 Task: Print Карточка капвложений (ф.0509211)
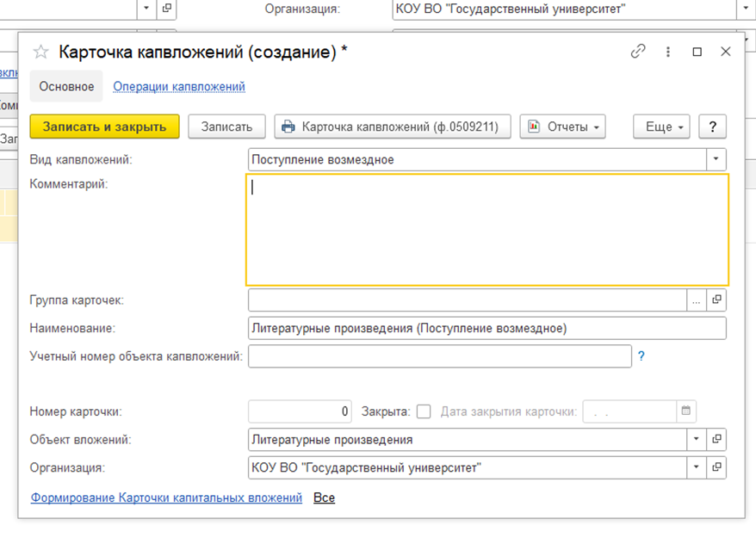tap(393, 127)
